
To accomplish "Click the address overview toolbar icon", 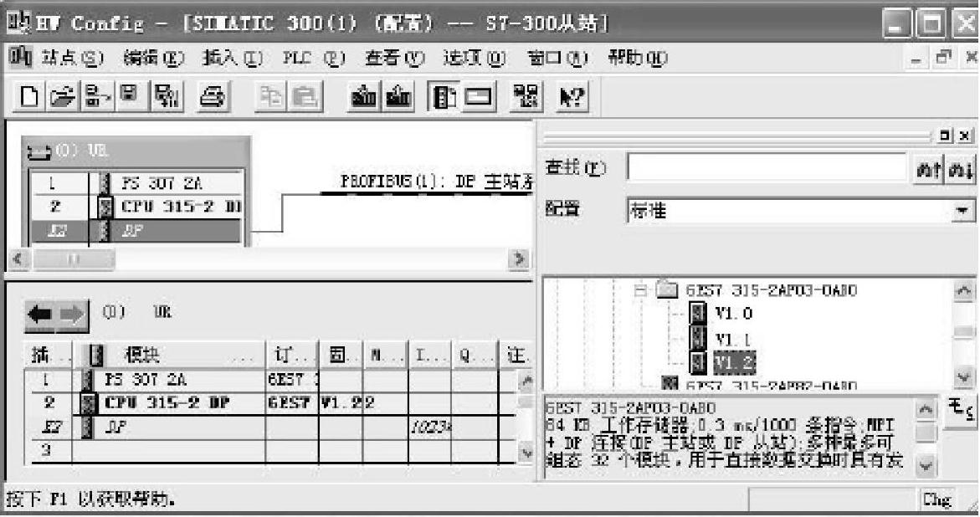I will tap(526, 97).
